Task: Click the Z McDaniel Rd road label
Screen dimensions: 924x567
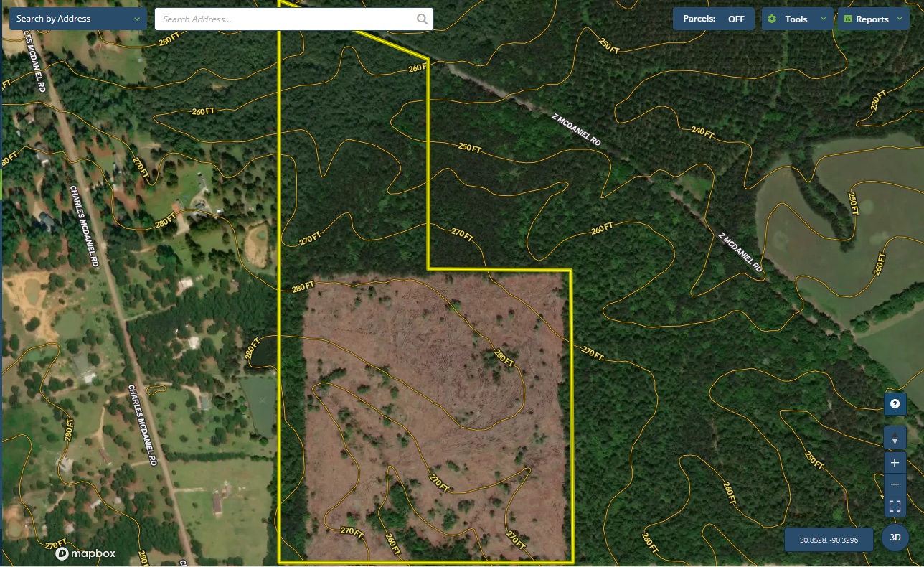Action: (x=576, y=130)
